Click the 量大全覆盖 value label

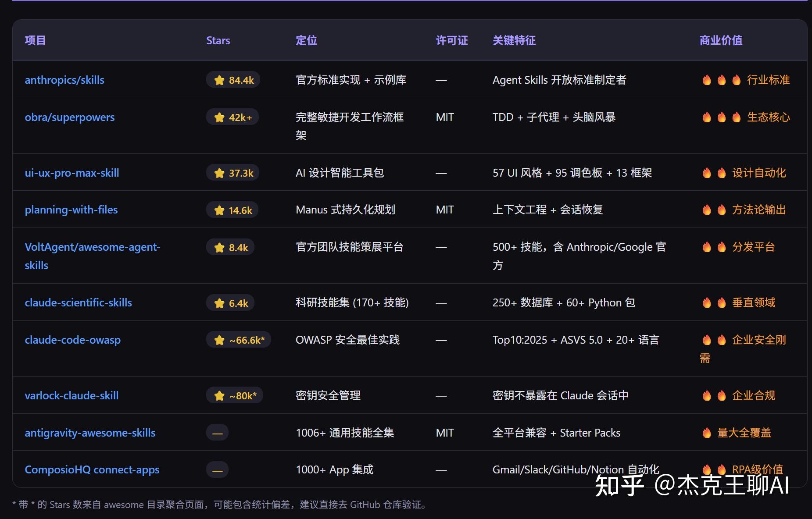tap(744, 433)
